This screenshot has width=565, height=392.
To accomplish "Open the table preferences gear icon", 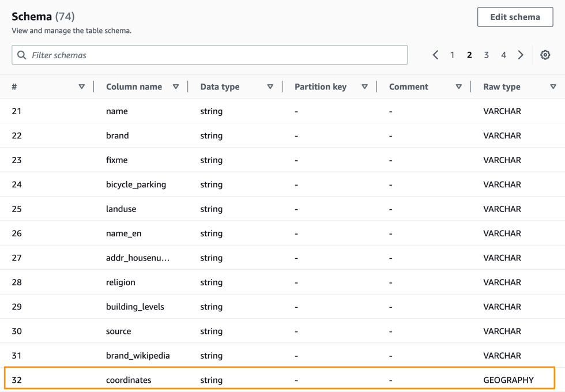I will click(545, 55).
